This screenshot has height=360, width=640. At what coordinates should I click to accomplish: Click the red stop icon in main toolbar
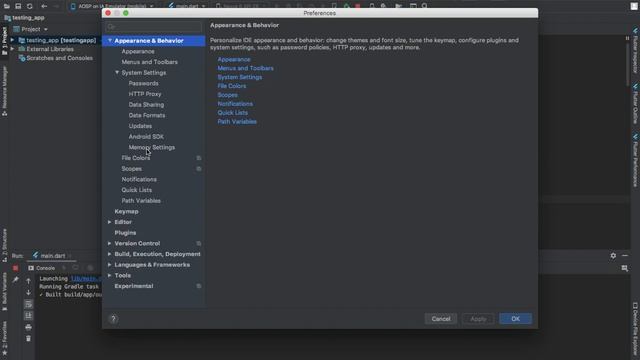pos(358,6)
